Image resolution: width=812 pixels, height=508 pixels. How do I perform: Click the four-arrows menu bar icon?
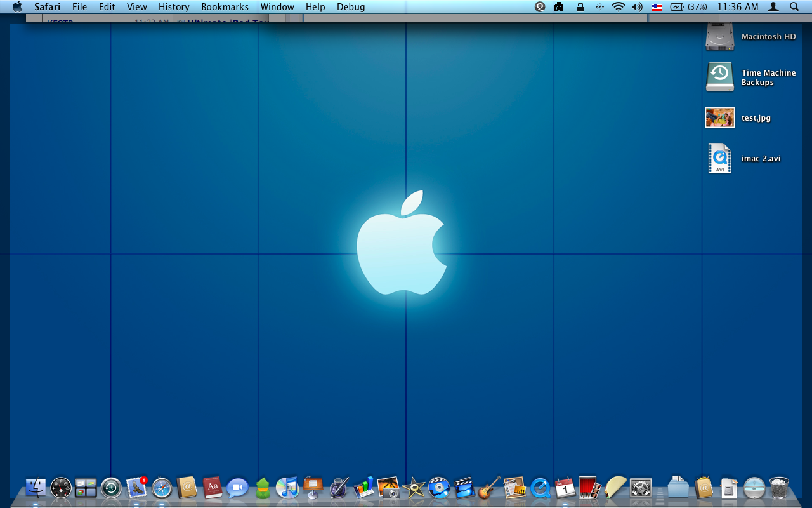pos(599,7)
